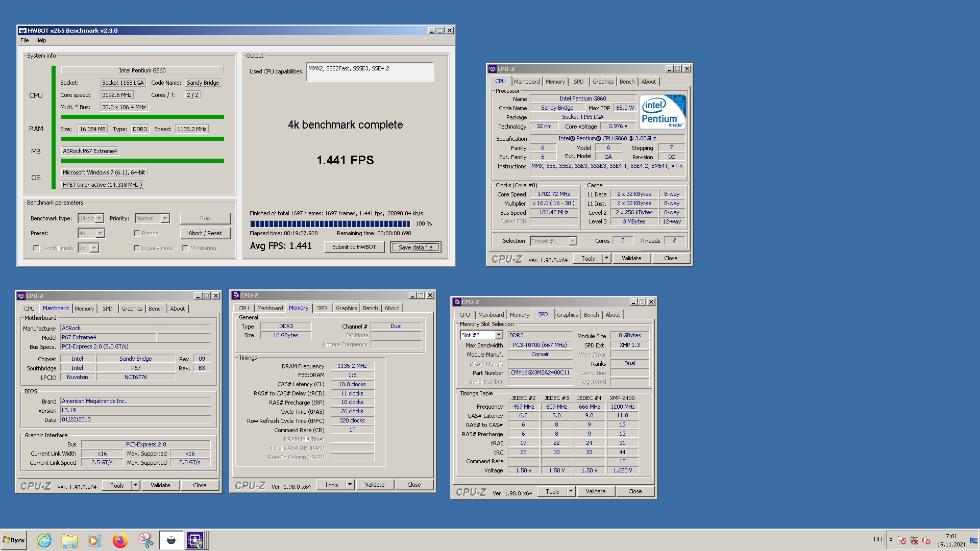Click the Abort / Reset button
The height and width of the screenshot is (551, 980).
tap(205, 233)
